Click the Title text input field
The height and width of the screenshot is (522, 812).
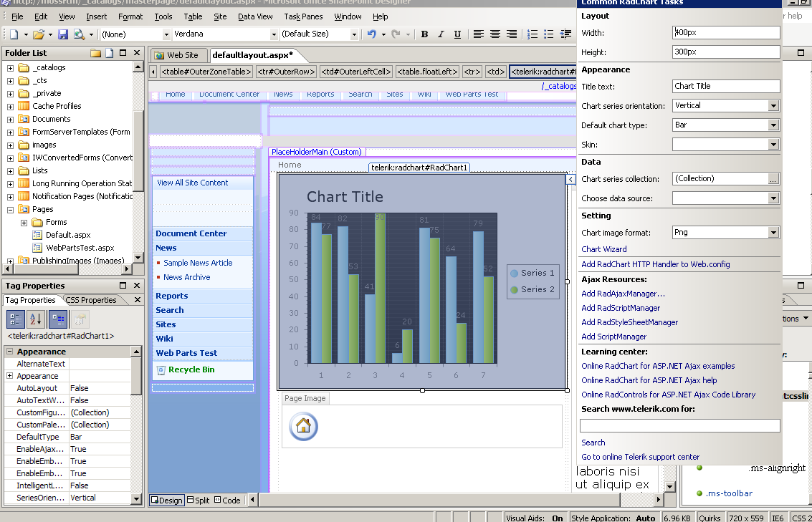(x=726, y=87)
